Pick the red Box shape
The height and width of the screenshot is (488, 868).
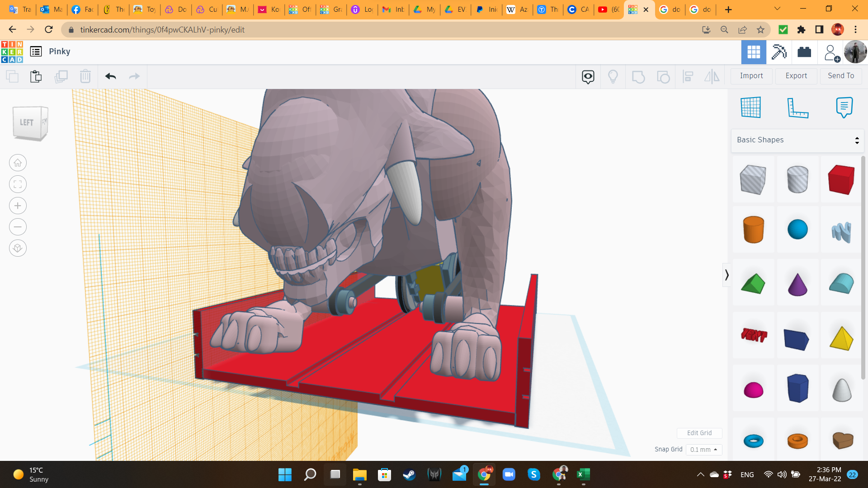841,179
